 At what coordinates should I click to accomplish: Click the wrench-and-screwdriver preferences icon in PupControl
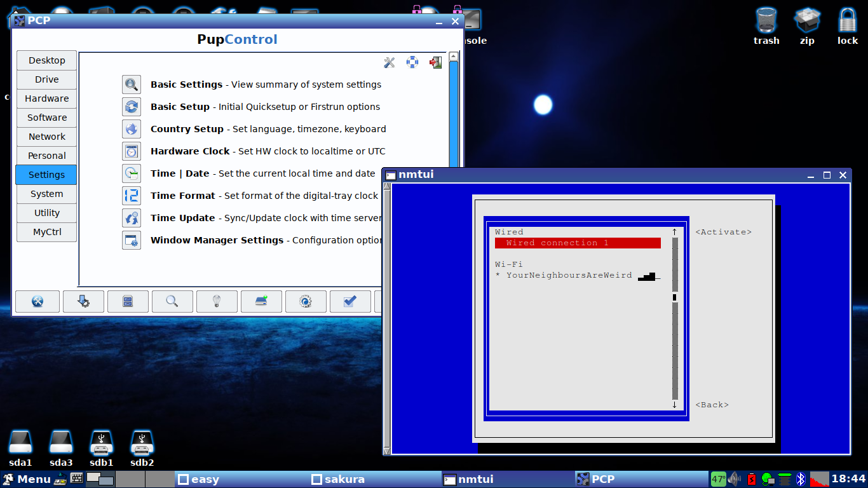(390, 62)
